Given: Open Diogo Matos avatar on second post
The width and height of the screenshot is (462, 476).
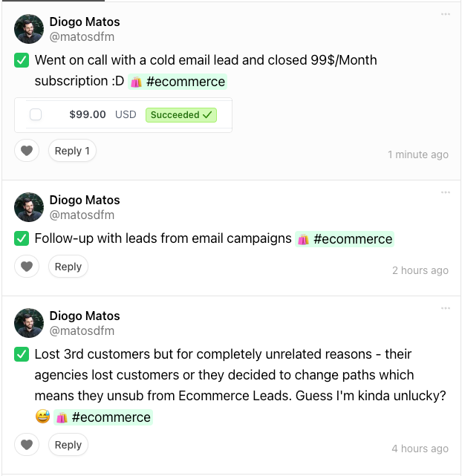Looking at the screenshot, I should tap(29, 207).
